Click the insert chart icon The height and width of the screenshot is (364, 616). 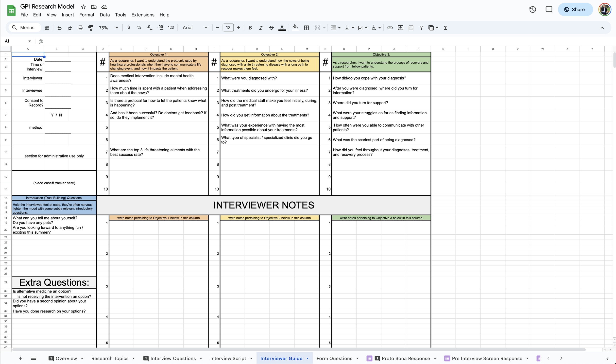pyautogui.click(x=411, y=28)
